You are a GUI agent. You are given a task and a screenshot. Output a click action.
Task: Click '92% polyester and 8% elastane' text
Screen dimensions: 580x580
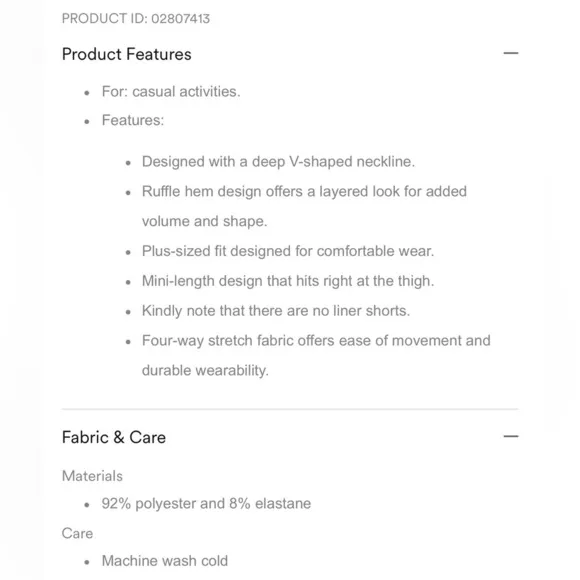click(x=206, y=504)
